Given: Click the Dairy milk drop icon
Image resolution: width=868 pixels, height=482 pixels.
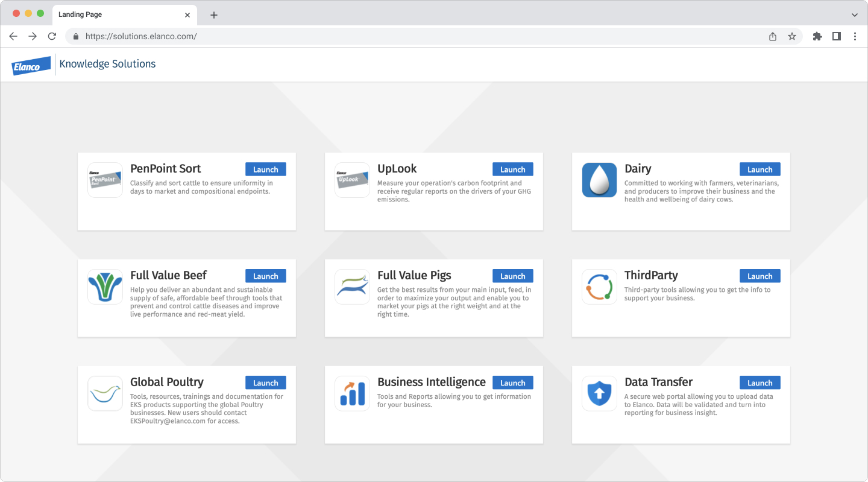Looking at the screenshot, I should pyautogui.click(x=599, y=180).
